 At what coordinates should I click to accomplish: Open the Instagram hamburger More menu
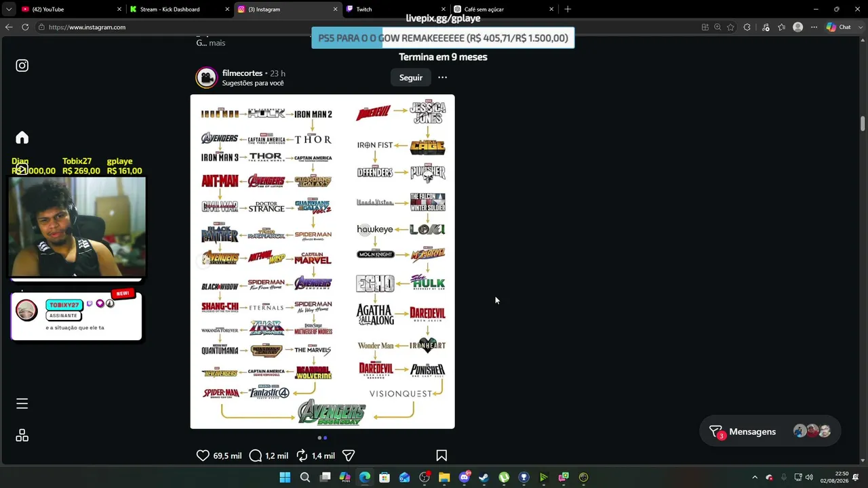pyautogui.click(x=22, y=403)
